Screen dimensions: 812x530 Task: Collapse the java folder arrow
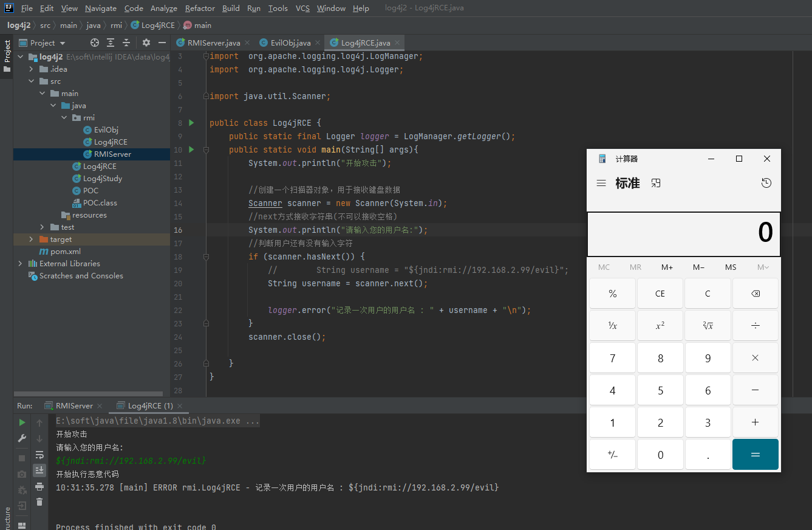pyautogui.click(x=53, y=106)
